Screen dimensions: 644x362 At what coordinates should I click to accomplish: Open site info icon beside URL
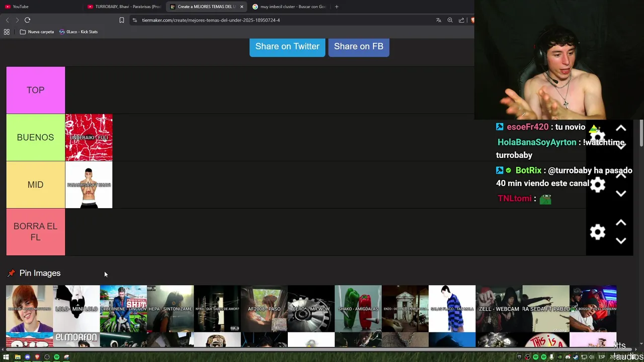tap(134, 20)
